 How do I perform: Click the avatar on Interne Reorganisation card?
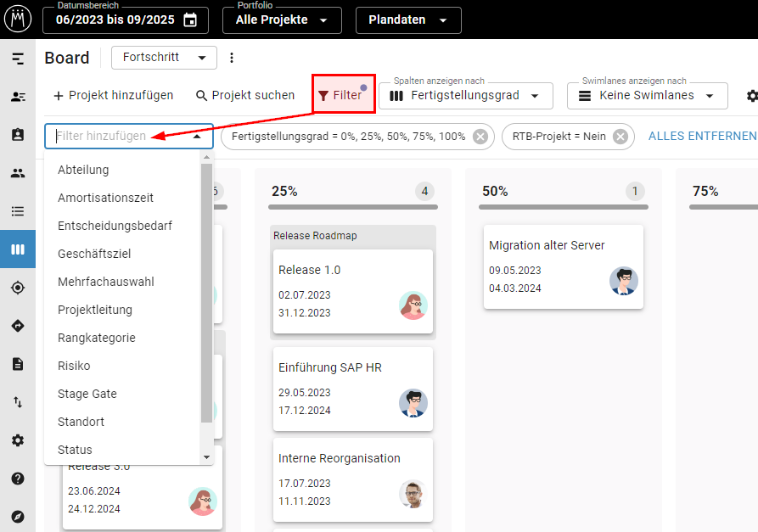[413, 494]
